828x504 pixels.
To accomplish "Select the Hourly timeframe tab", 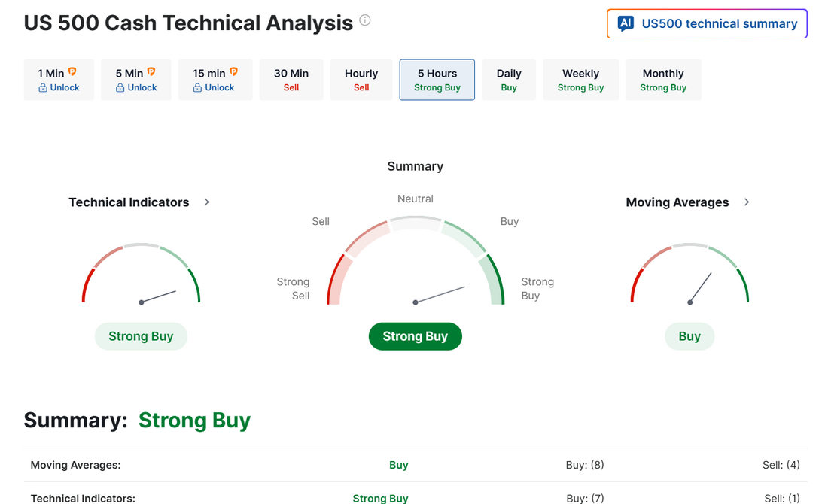I will coord(361,80).
